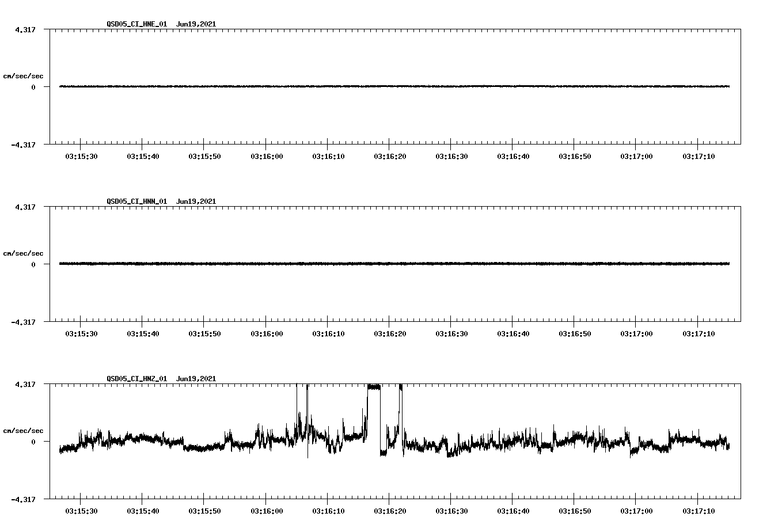
Task: Click the cm/sec/sec unit label of HNE plot
Action: 24,76
